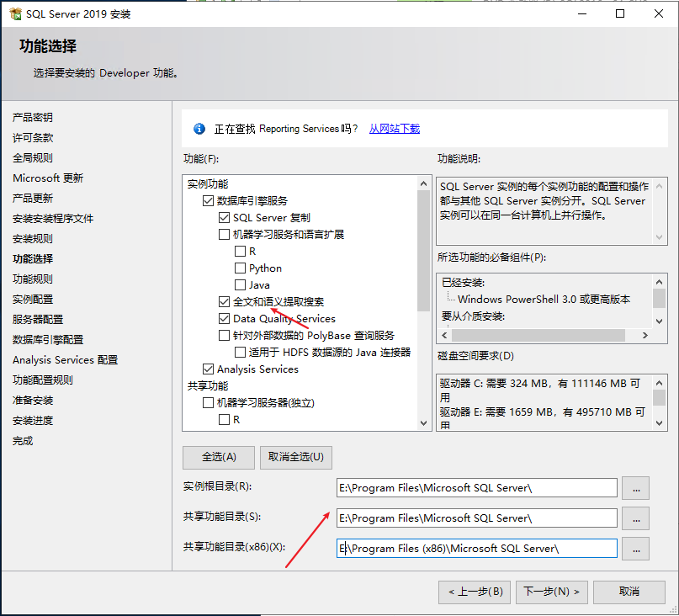Click the 全选(A) button
Viewport: 679px width, 616px height.
[x=219, y=458]
